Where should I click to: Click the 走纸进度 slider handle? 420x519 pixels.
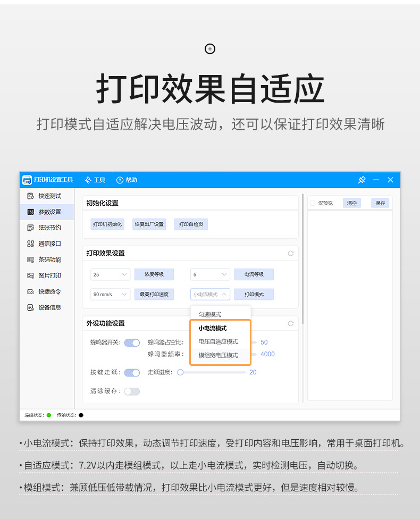click(x=180, y=372)
